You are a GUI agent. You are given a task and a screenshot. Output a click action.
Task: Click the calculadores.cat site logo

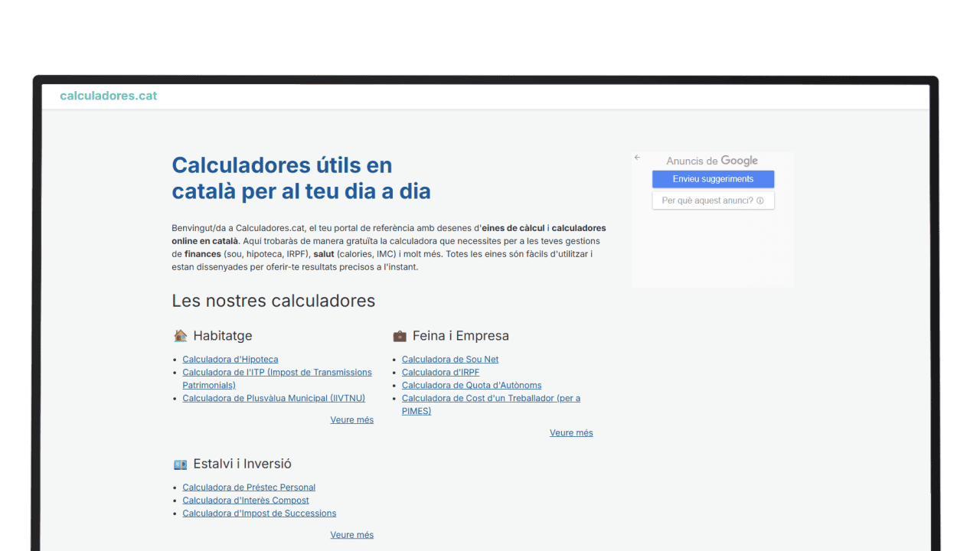[x=109, y=96]
